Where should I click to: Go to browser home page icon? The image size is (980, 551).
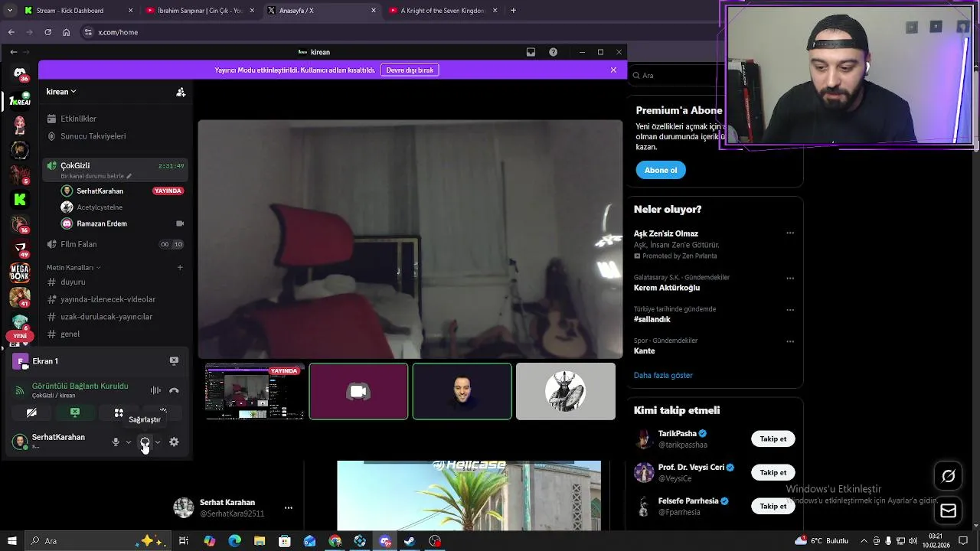click(x=67, y=32)
